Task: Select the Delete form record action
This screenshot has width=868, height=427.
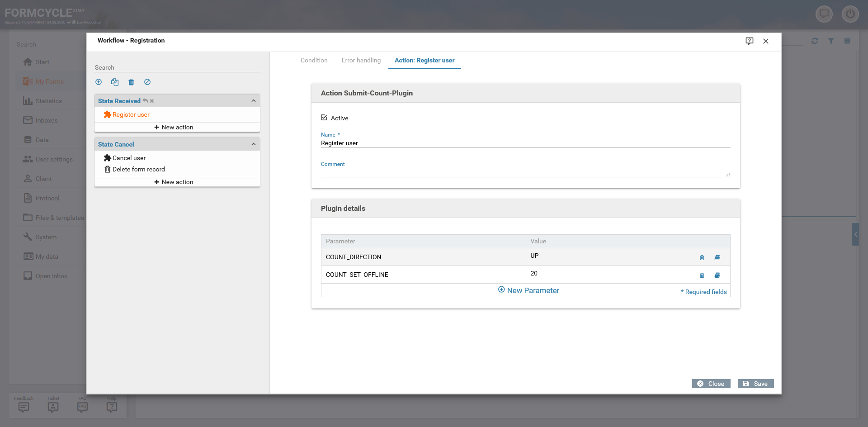Action: 138,169
